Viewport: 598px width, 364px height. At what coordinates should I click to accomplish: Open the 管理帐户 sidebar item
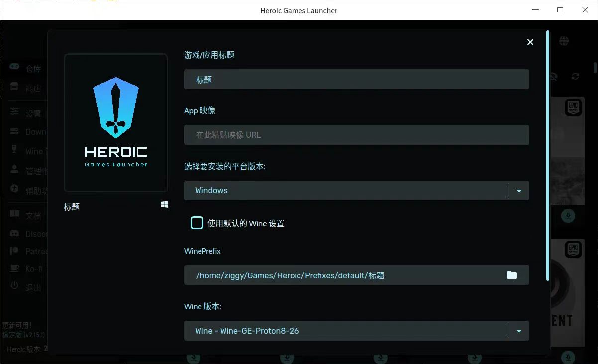pyautogui.click(x=28, y=170)
